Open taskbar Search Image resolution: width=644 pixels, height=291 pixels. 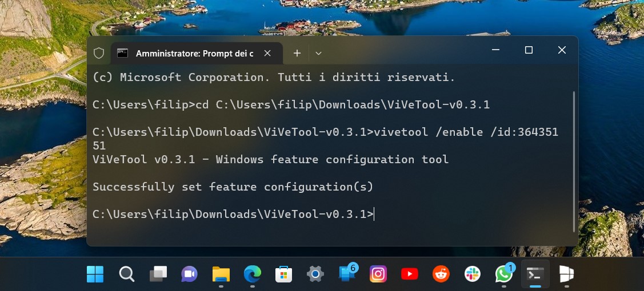point(127,274)
